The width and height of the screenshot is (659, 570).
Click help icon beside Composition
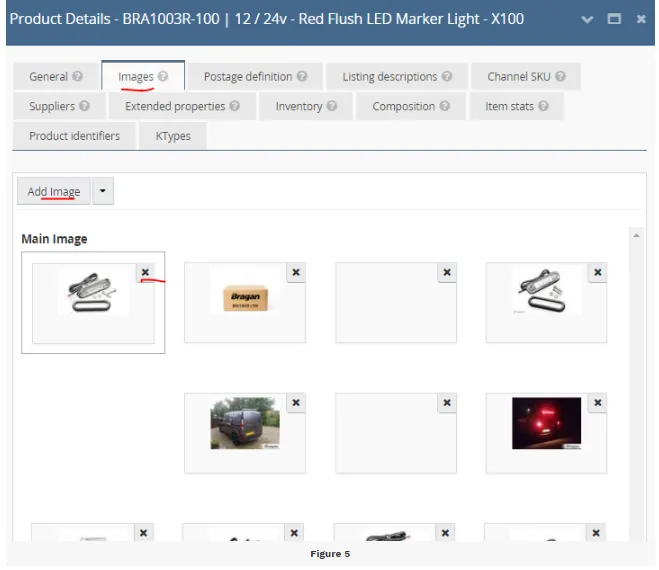445,106
